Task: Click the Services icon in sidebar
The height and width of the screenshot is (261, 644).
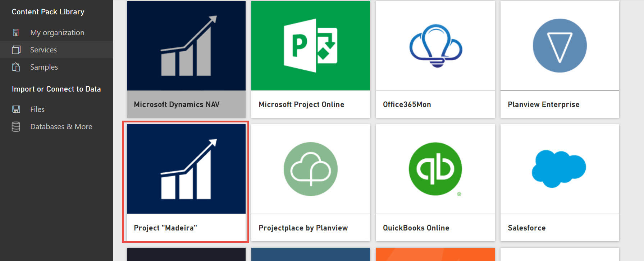Action: (16, 50)
